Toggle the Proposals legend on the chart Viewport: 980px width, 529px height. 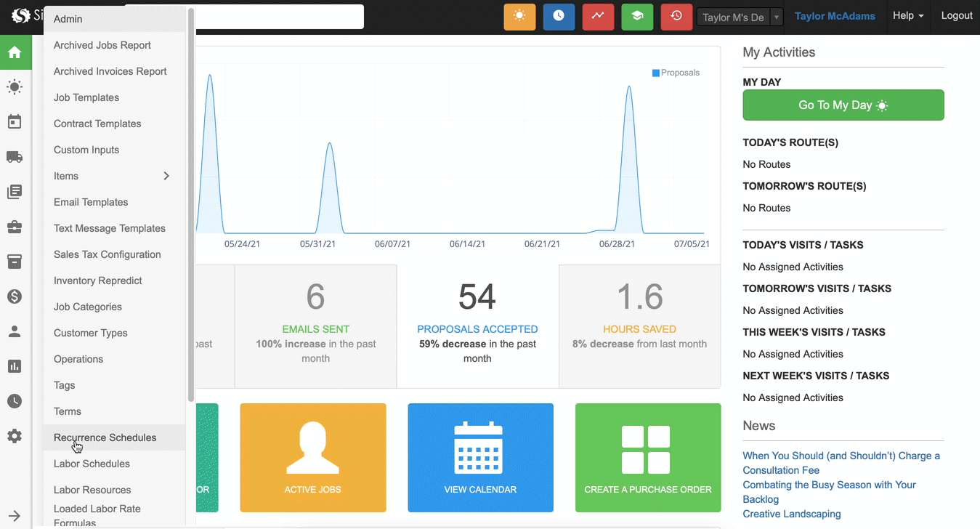(676, 73)
